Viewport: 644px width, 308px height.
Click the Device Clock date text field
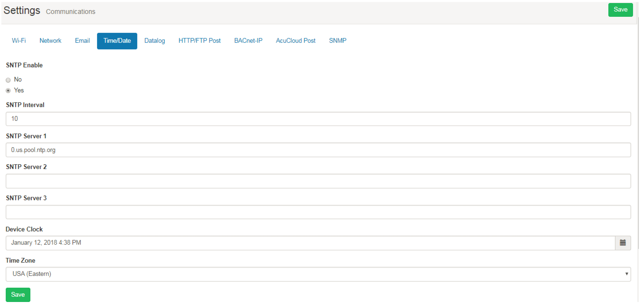(x=310, y=243)
